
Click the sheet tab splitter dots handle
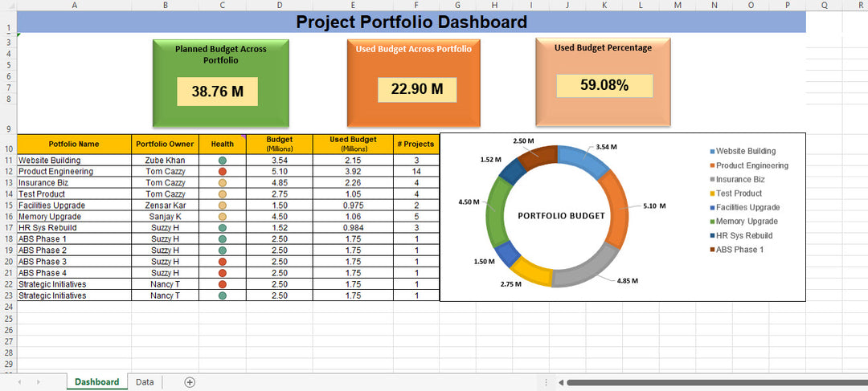pos(547,382)
